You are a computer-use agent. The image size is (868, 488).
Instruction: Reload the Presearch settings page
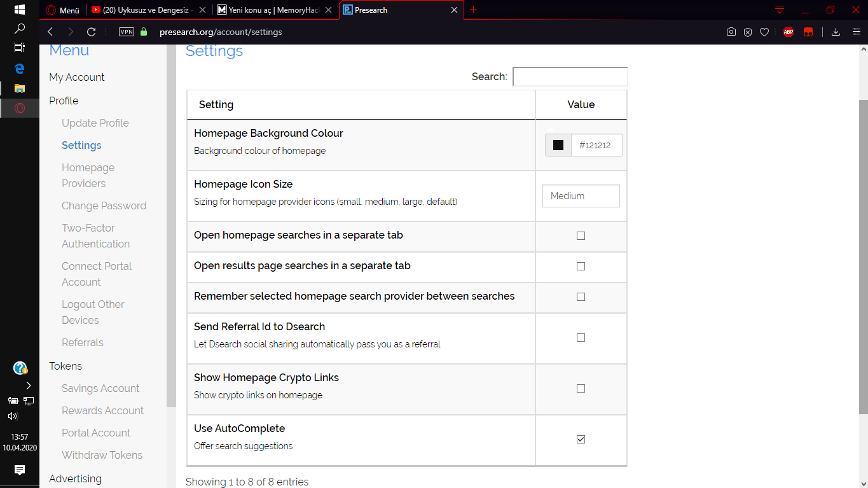click(x=91, y=32)
